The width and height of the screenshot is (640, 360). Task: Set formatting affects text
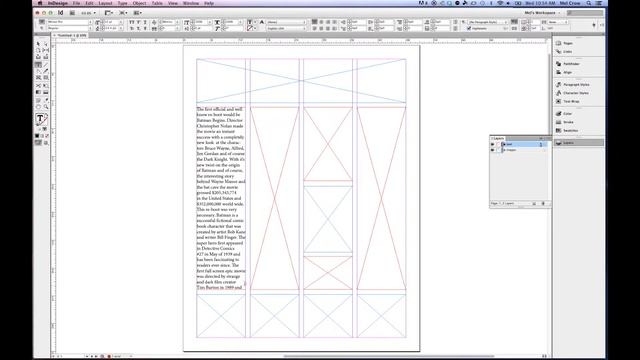pos(44,129)
